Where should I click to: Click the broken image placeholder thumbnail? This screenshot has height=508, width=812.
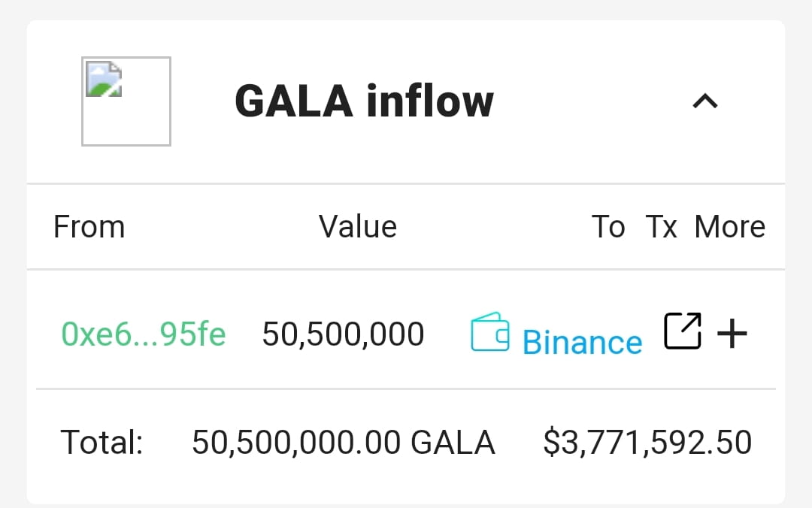(126, 100)
